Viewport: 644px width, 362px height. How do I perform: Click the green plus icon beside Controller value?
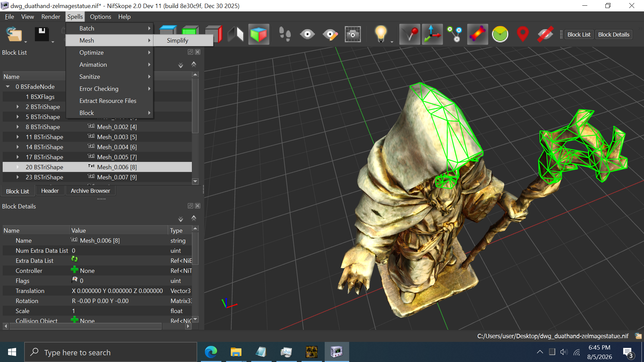pos(74,269)
